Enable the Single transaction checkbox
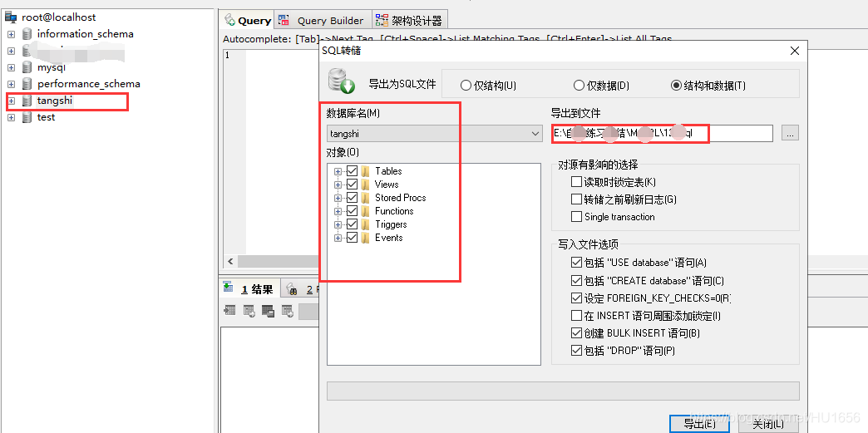This screenshot has width=868, height=433. tap(576, 216)
